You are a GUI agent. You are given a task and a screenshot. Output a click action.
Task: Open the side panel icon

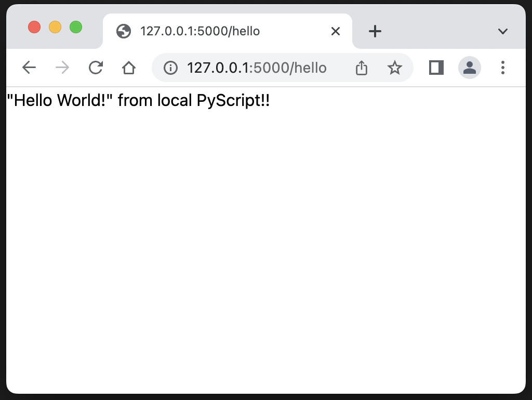tap(435, 68)
